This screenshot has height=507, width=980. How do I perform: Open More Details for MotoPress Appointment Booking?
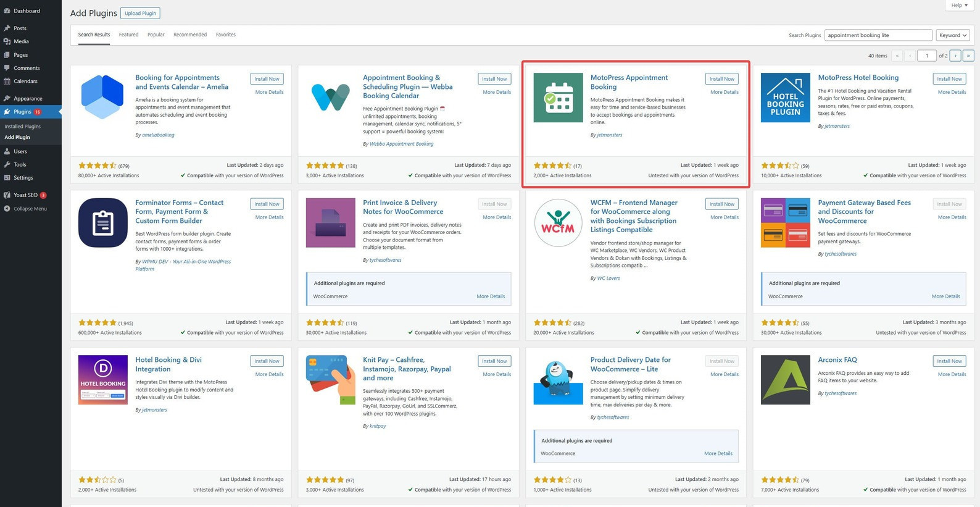[x=725, y=92]
